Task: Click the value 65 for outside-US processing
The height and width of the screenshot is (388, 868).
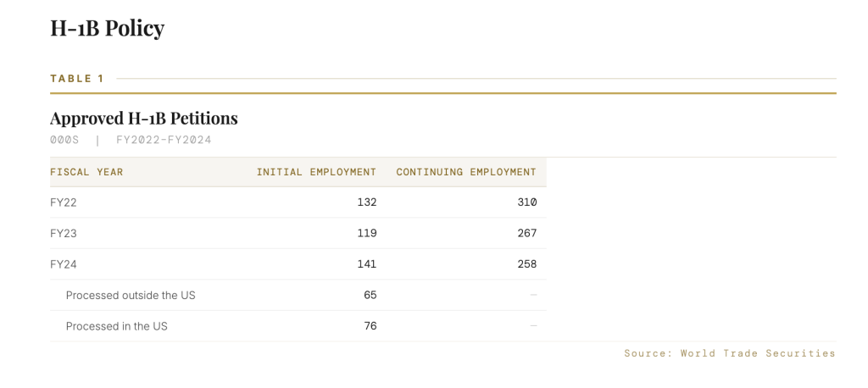Action: click(x=370, y=295)
